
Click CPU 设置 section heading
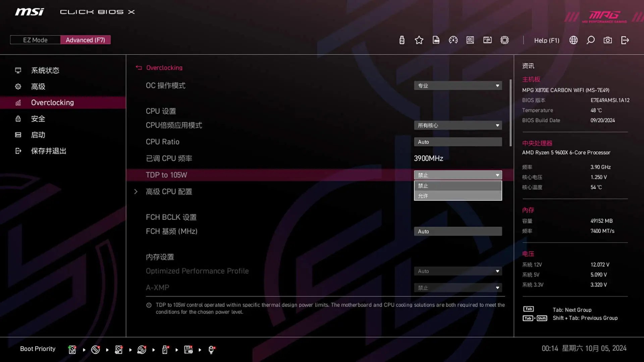pyautogui.click(x=161, y=111)
